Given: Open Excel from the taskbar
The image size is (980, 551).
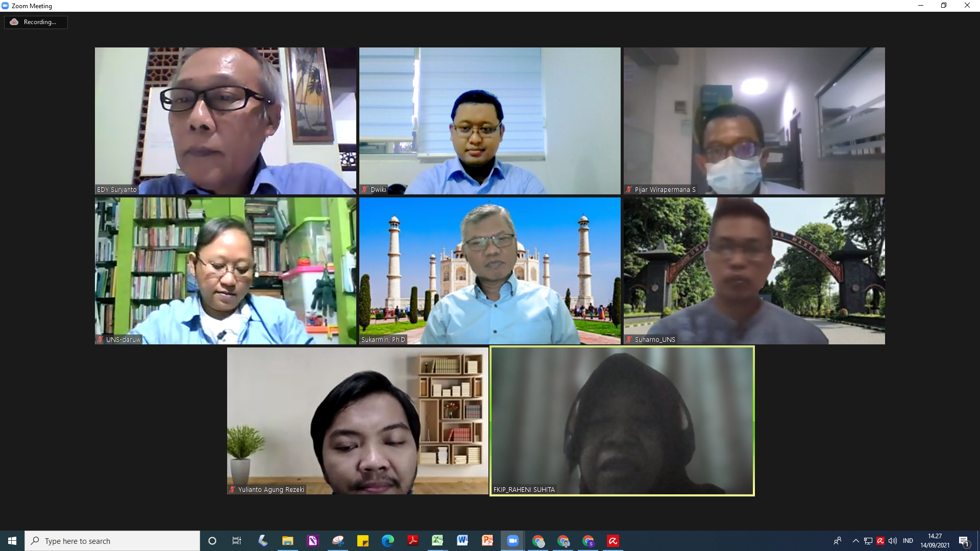Looking at the screenshot, I should [x=437, y=541].
